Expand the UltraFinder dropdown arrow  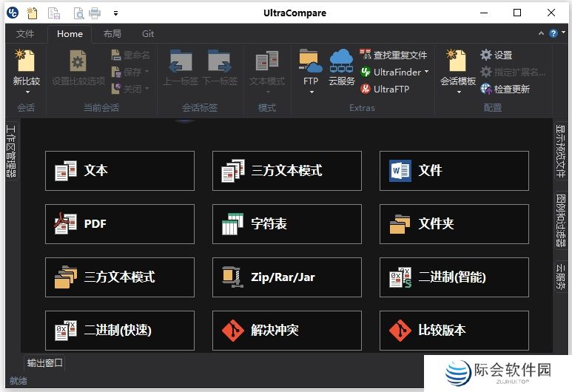point(426,72)
